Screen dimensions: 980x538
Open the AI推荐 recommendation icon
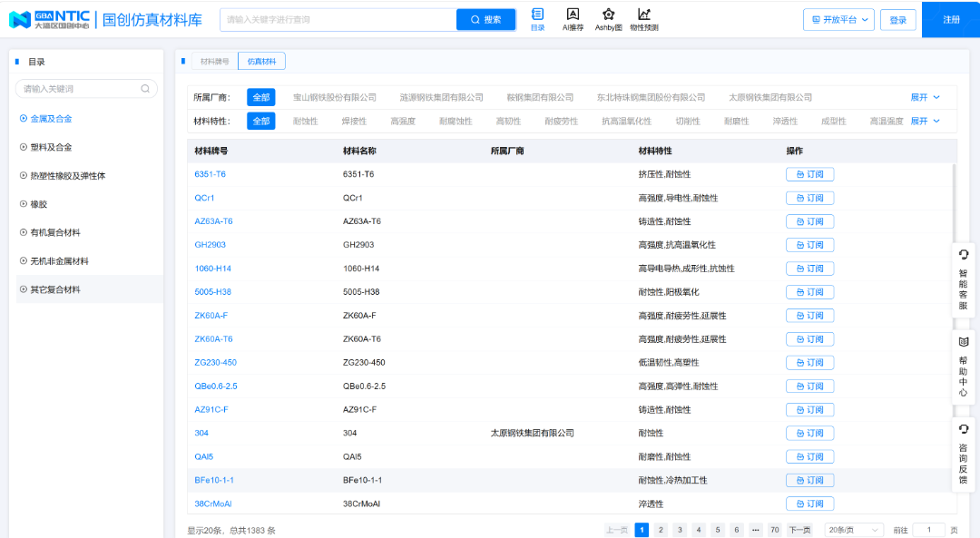pyautogui.click(x=573, y=19)
